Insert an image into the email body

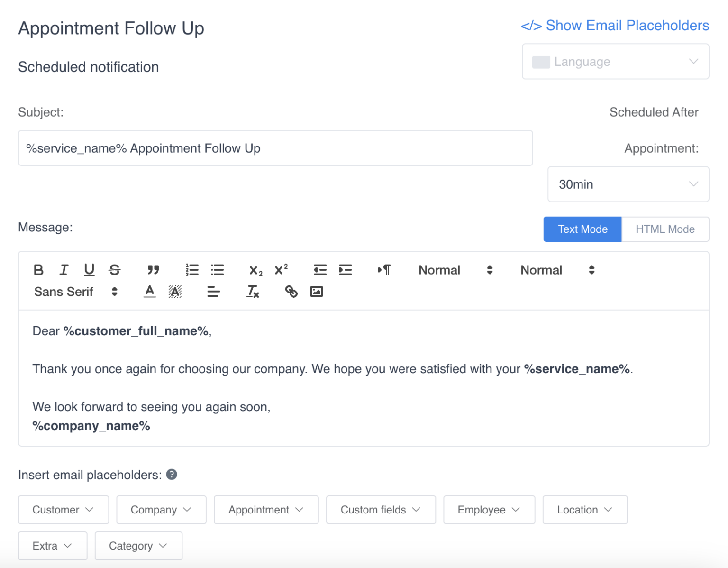coord(317,292)
